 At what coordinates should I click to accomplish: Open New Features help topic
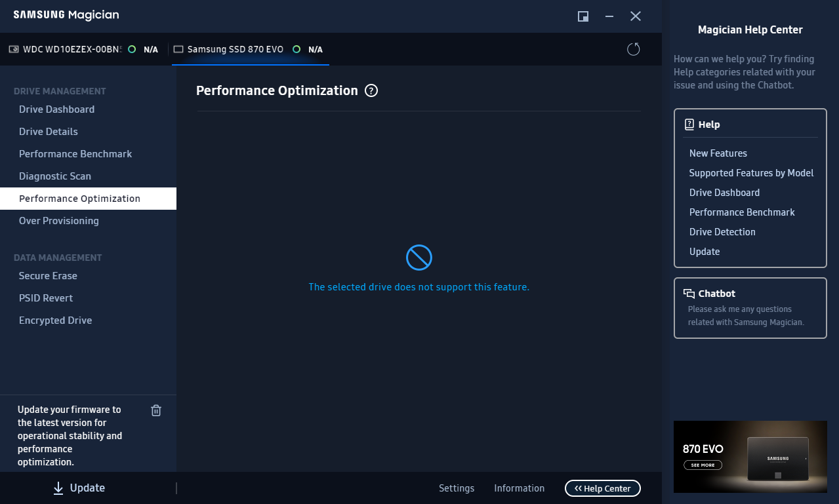click(718, 153)
